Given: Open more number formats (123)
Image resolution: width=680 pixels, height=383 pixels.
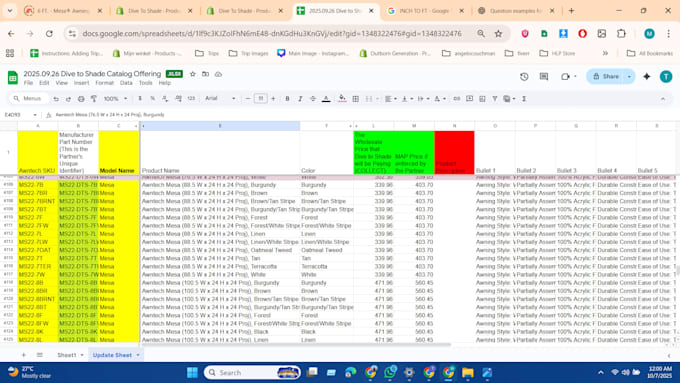Looking at the screenshot, I should pyautogui.click(x=191, y=99).
